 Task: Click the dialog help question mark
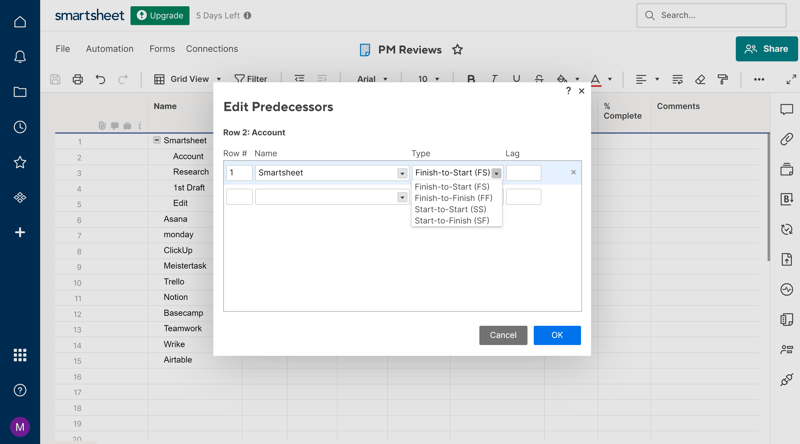(x=568, y=91)
